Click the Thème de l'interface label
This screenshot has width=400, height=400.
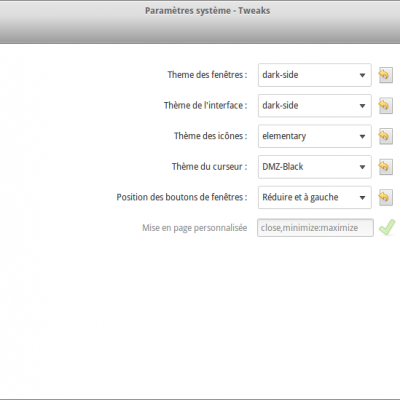[x=206, y=105]
